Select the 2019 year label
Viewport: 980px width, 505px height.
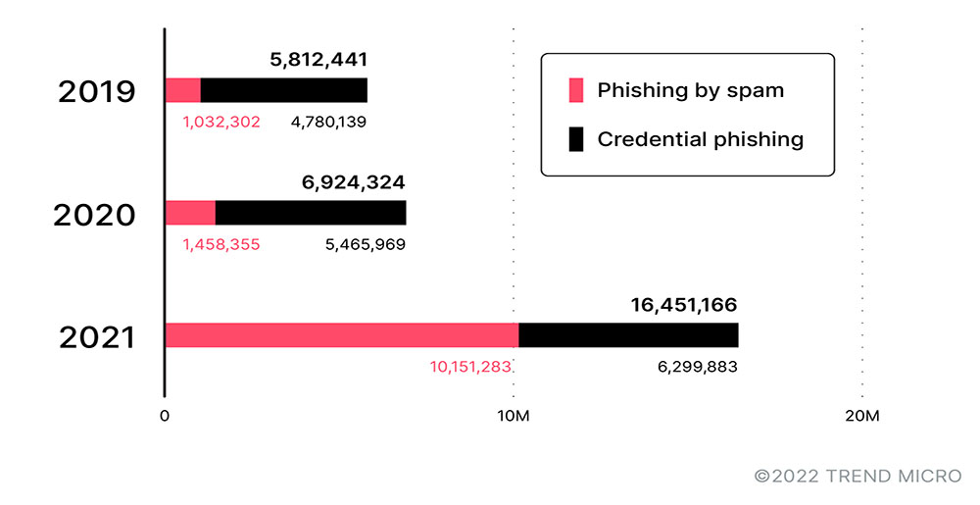tap(96, 92)
